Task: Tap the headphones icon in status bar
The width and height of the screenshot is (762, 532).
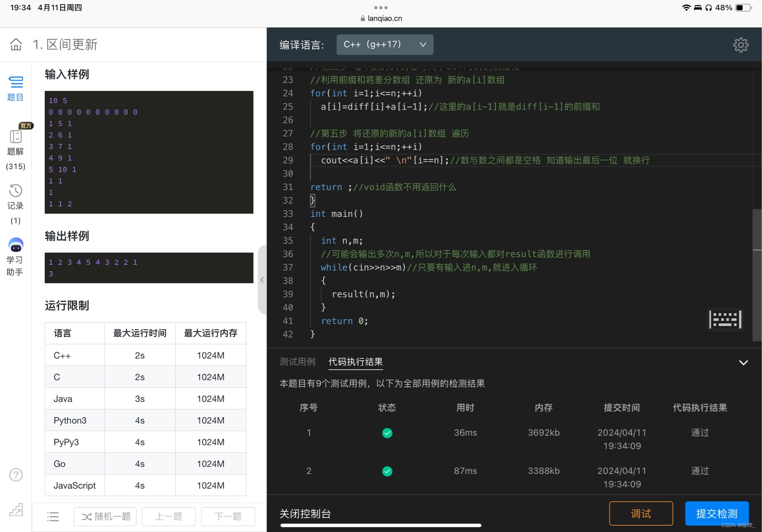Action: tap(709, 7)
